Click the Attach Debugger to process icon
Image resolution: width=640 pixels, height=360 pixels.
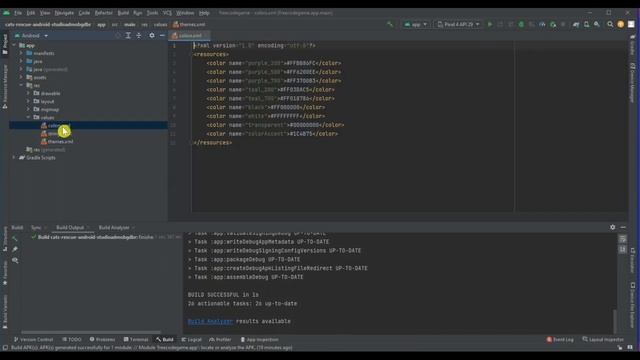553,24
